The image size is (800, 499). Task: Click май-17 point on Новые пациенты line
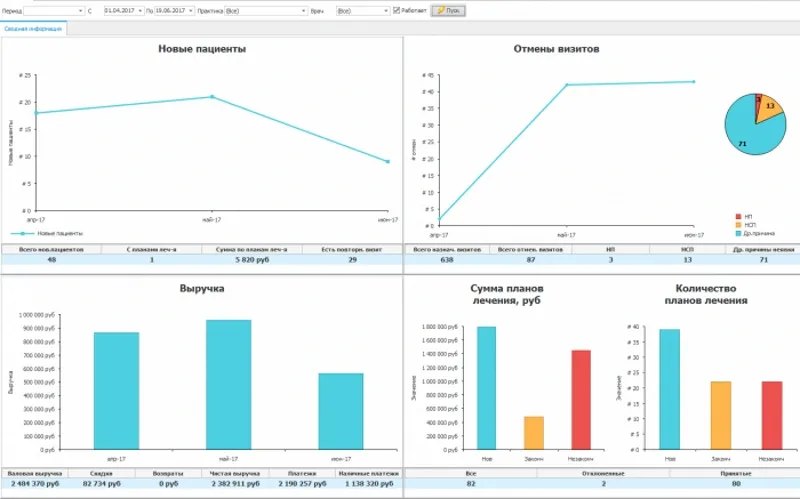click(x=212, y=96)
